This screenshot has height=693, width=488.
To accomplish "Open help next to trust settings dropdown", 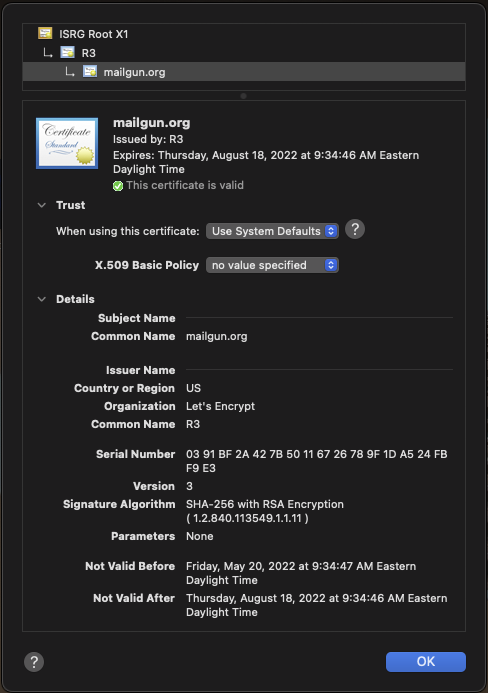I will coord(355,229).
